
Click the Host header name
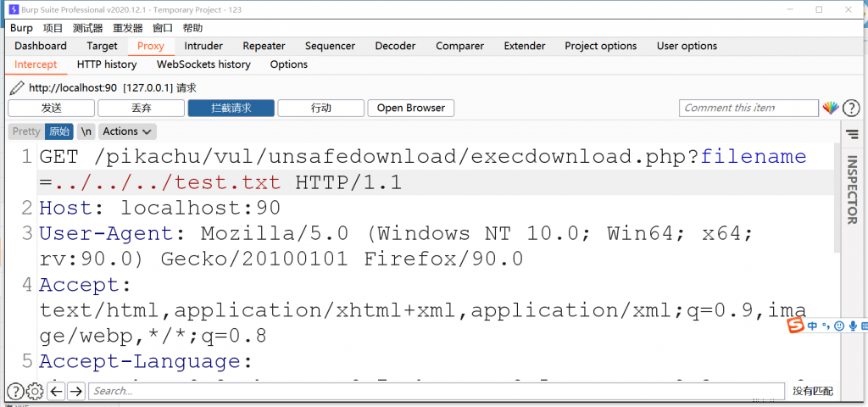(x=65, y=208)
